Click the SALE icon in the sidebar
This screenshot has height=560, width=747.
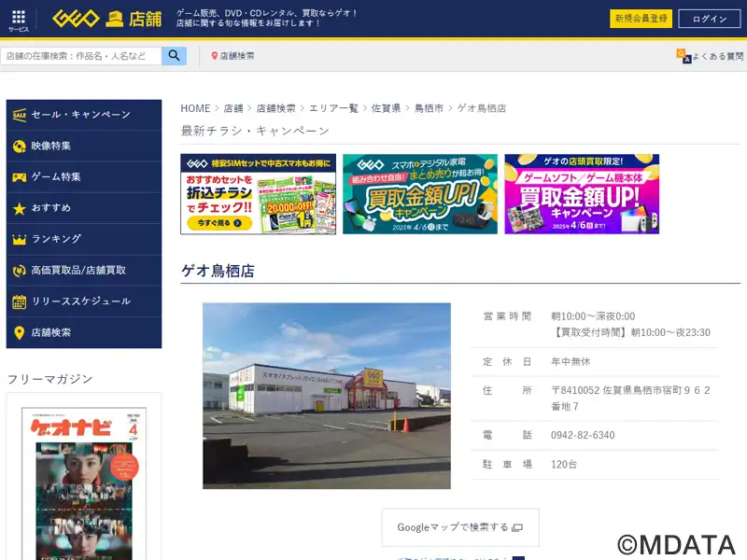click(19, 115)
